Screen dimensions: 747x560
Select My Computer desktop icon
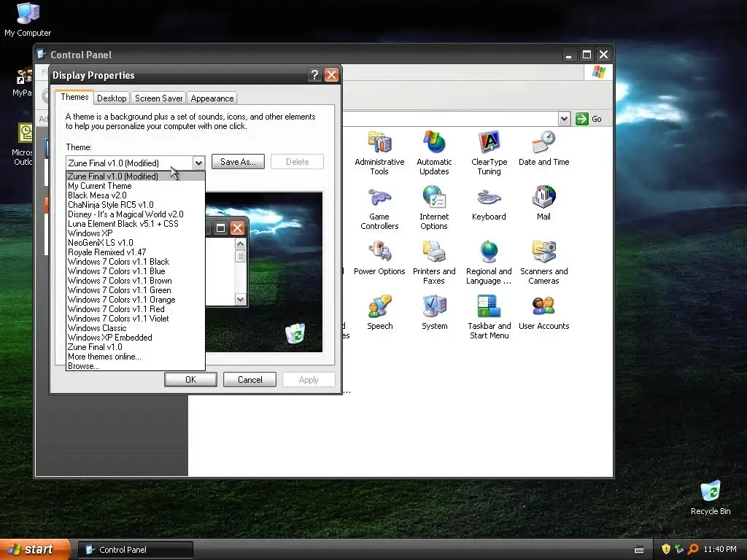28,19
